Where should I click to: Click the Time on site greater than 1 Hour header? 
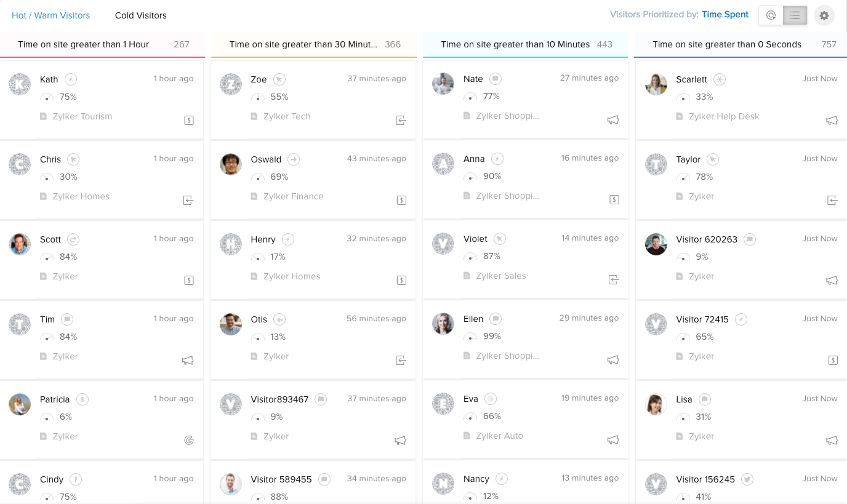[x=83, y=44]
